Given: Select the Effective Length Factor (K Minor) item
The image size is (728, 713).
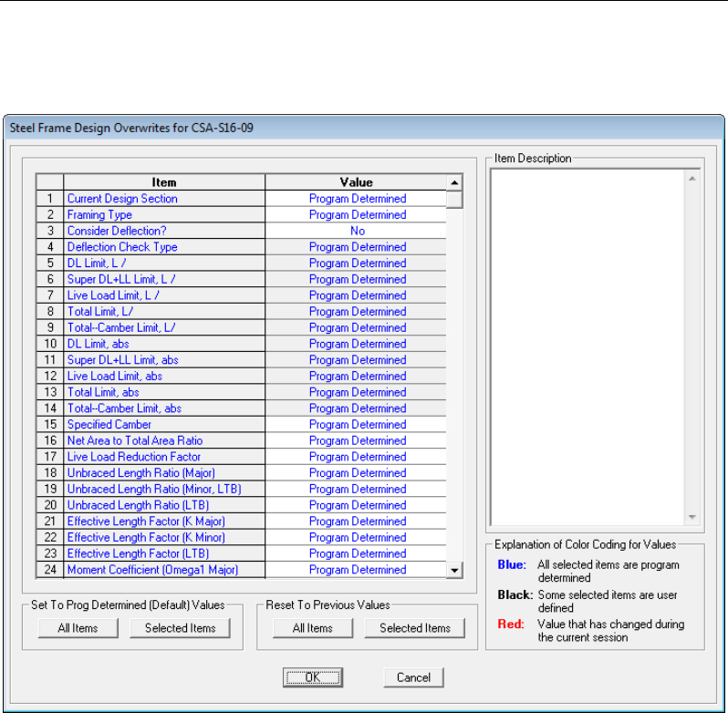Looking at the screenshot, I should [x=164, y=538].
